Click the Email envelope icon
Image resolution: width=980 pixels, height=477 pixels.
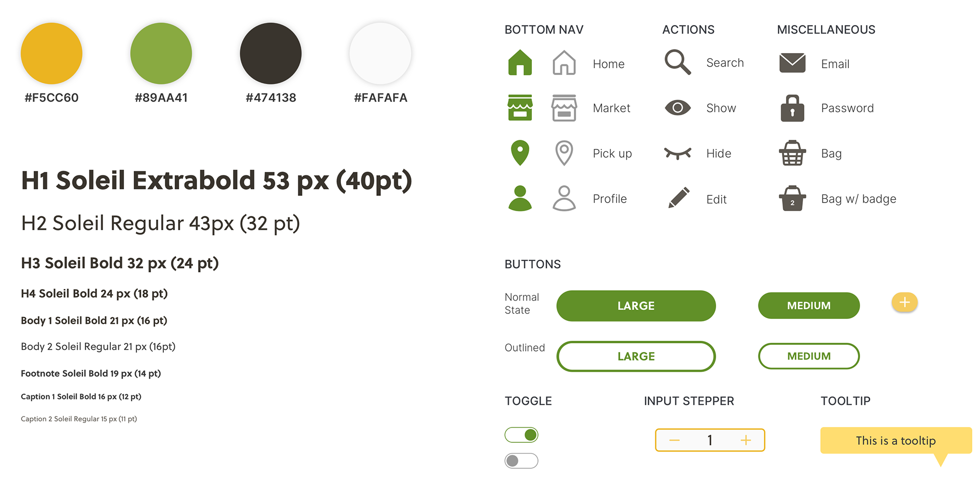(x=792, y=63)
